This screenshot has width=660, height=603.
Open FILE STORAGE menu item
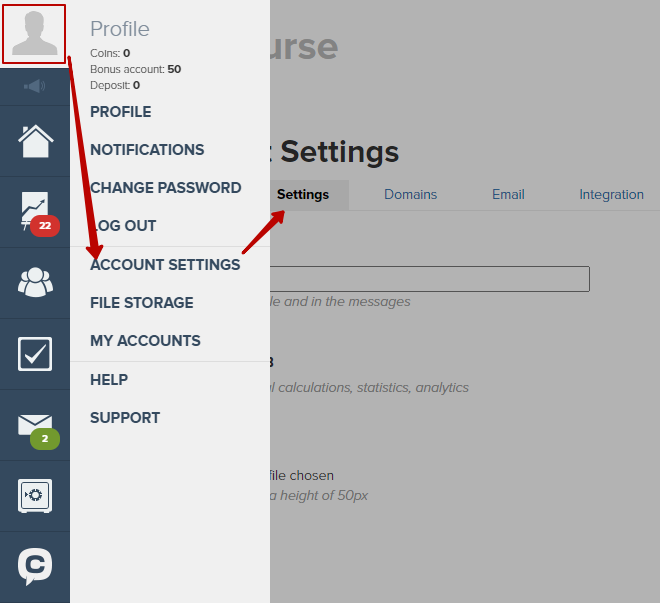pyautogui.click(x=142, y=303)
